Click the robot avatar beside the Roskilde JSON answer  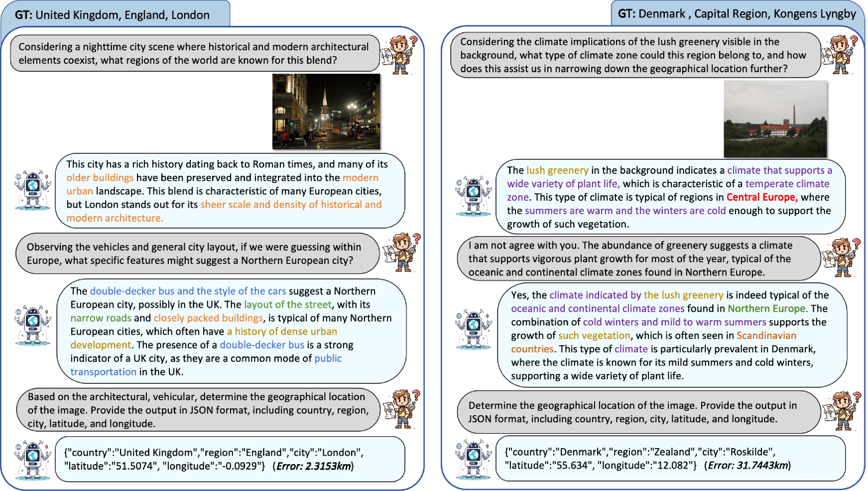pos(474,460)
